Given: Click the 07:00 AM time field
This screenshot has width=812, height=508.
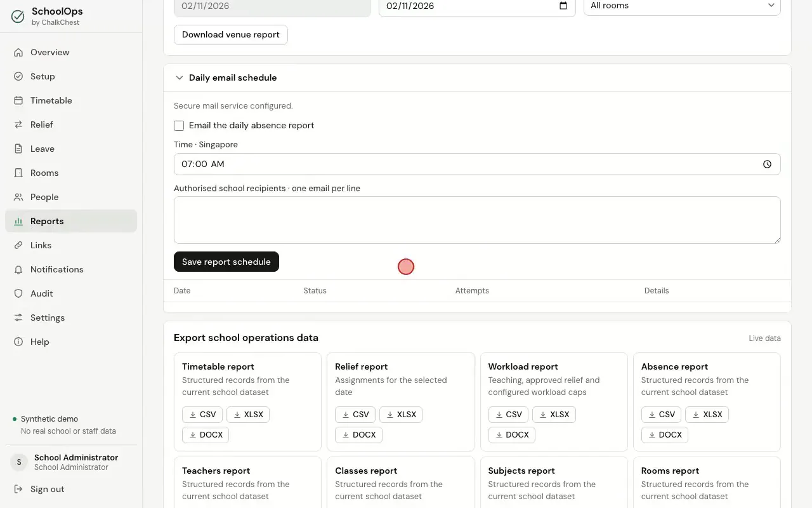Looking at the screenshot, I should (477, 164).
